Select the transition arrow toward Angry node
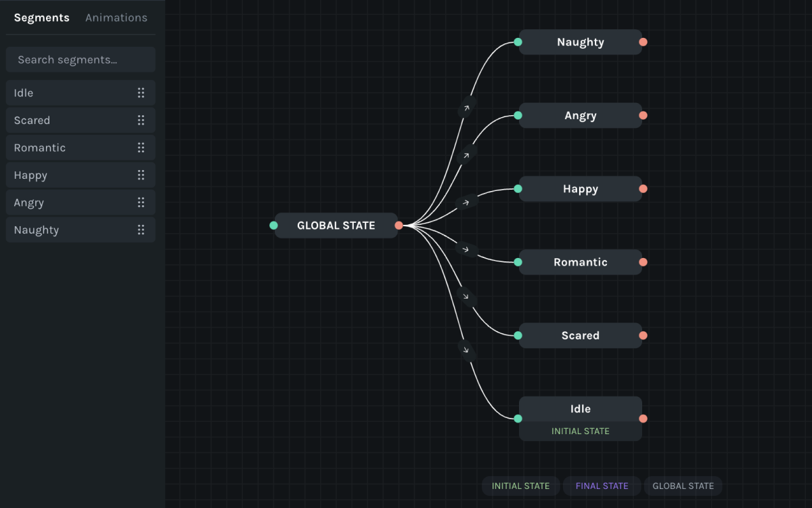Viewport: 812px width, 508px height. pyautogui.click(x=466, y=156)
